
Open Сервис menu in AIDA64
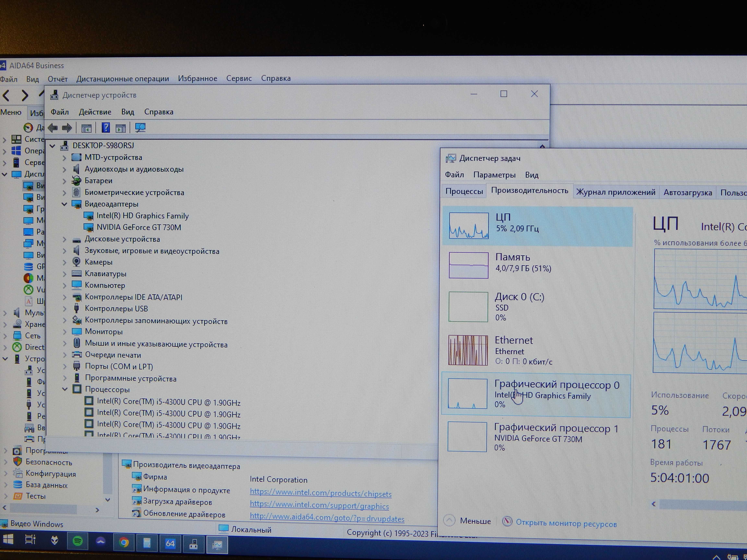pyautogui.click(x=239, y=78)
